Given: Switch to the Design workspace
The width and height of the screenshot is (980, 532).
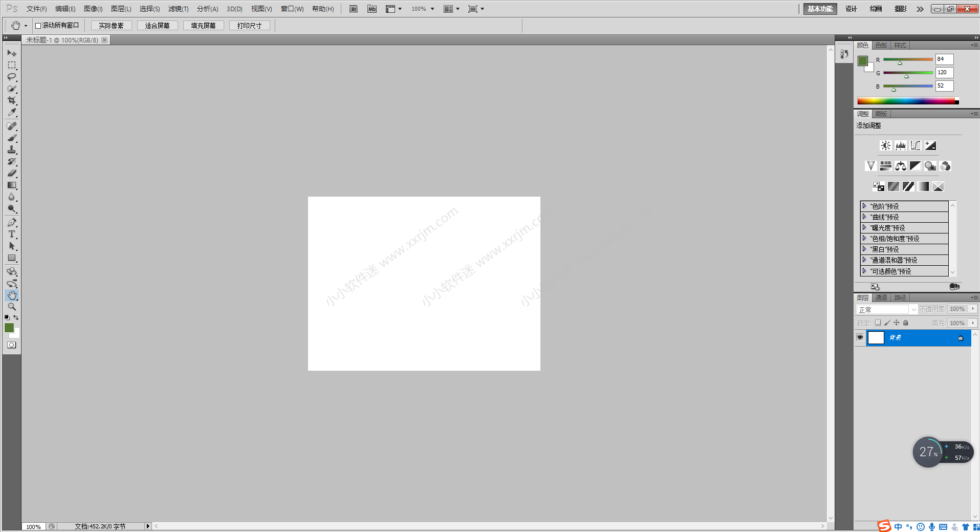Looking at the screenshot, I should click(851, 9).
